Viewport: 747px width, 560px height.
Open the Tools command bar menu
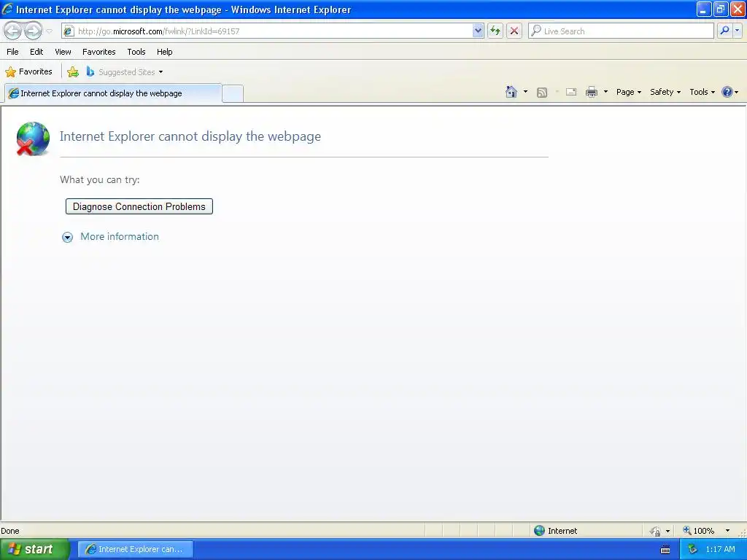pyautogui.click(x=703, y=92)
